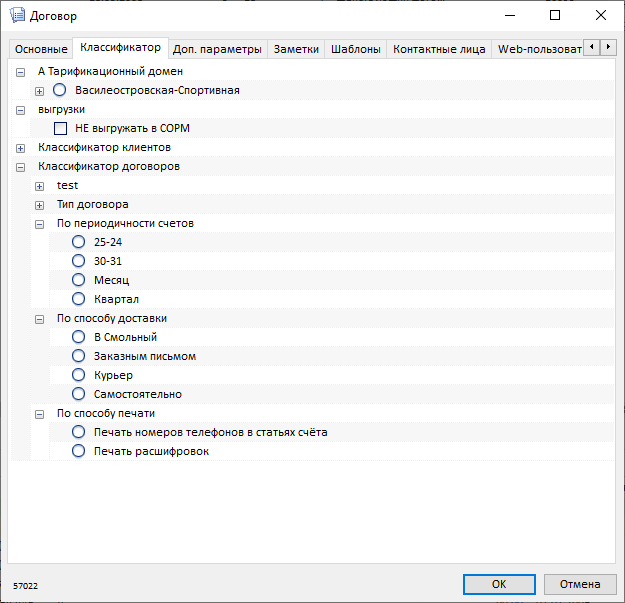Open the Классификатор tab
Viewport: 625px width, 603px height.
click(x=120, y=47)
